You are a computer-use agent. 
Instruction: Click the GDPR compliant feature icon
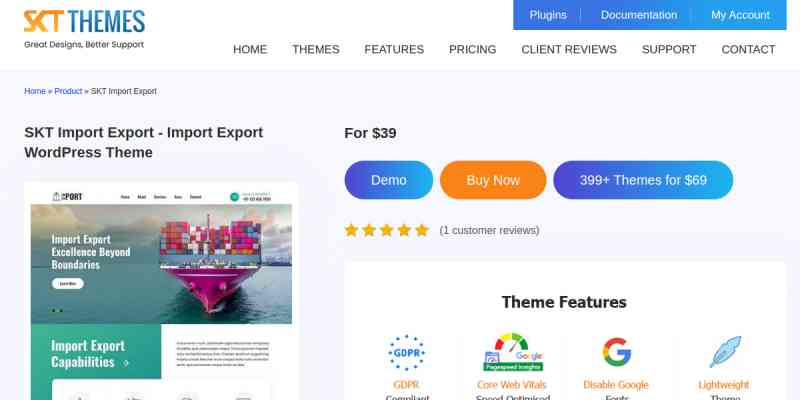pyautogui.click(x=406, y=353)
